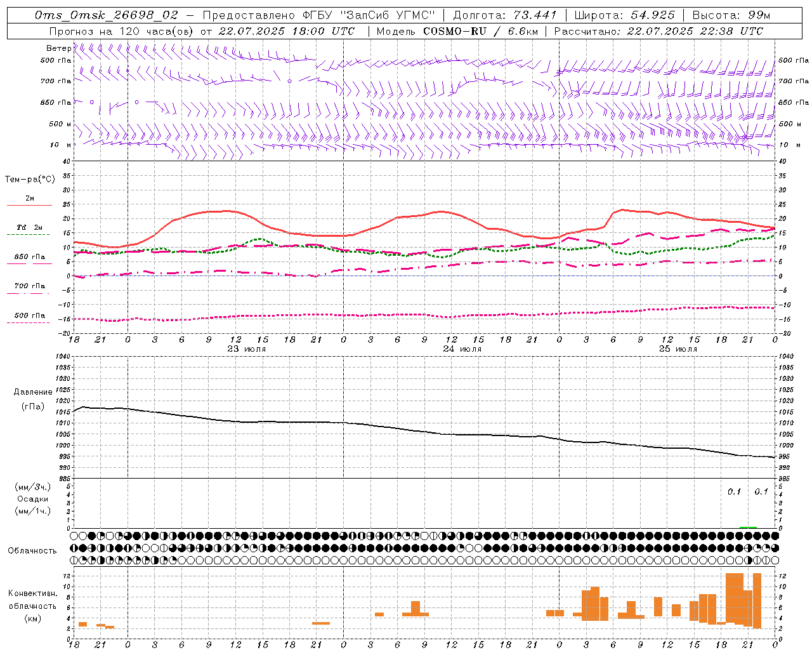The width and height of the screenshot is (812, 650).
Task: Click the Высота: 99м header value
Action: pyautogui.click(x=731, y=15)
